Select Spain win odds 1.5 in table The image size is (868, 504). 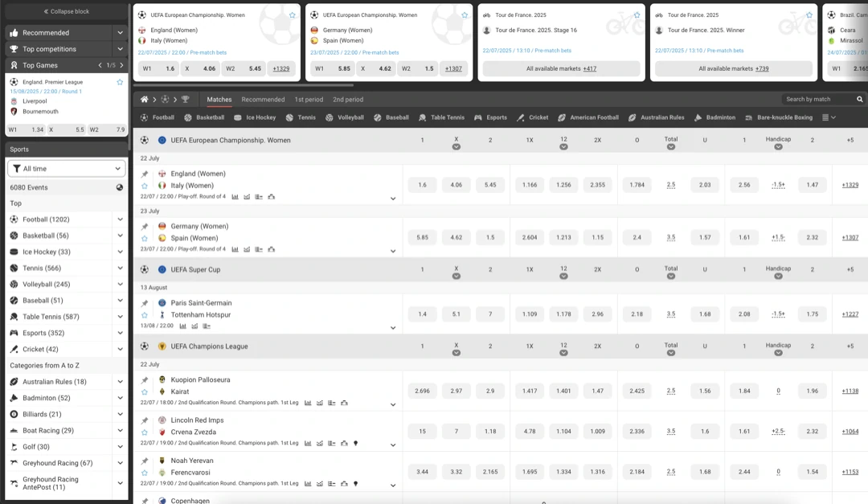click(490, 238)
